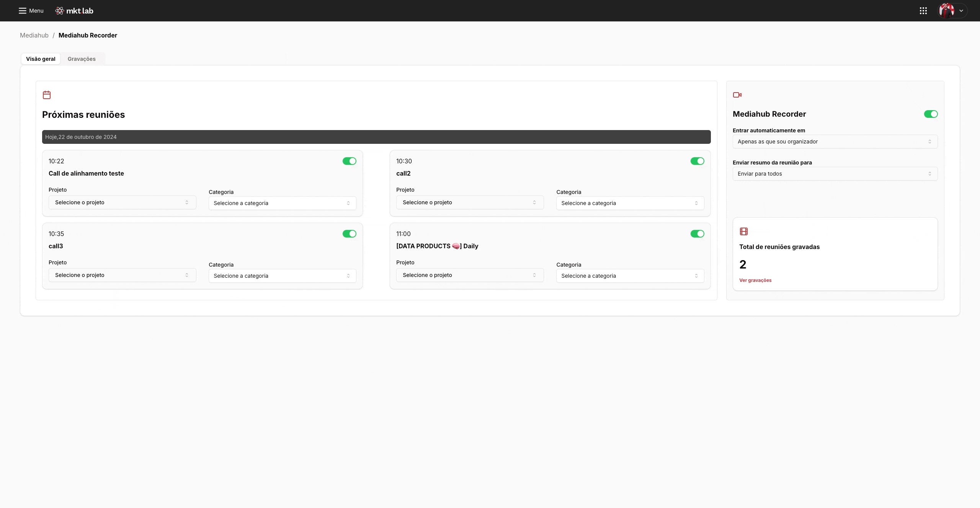Disable the Mediahub Recorder master toggle

pos(930,114)
